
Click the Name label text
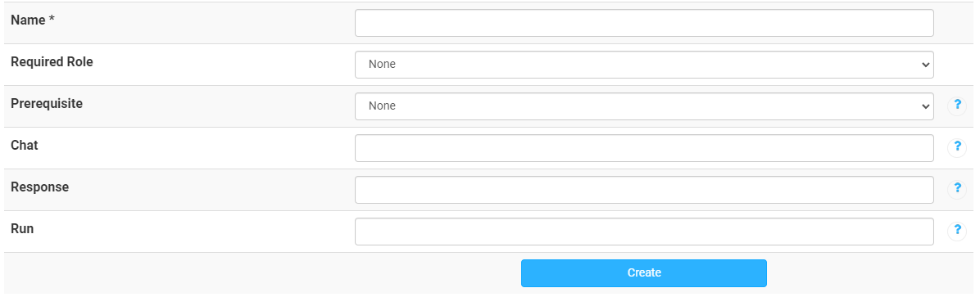(28, 20)
